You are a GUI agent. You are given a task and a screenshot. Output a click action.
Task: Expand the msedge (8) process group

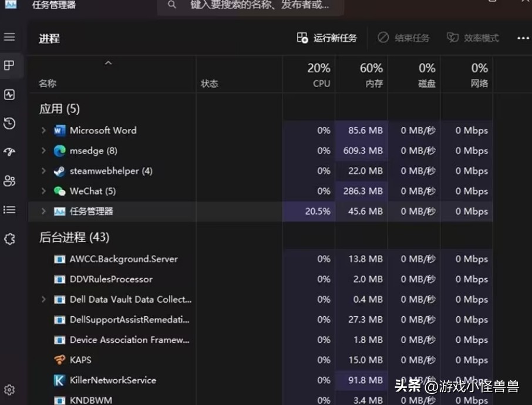[43, 151]
